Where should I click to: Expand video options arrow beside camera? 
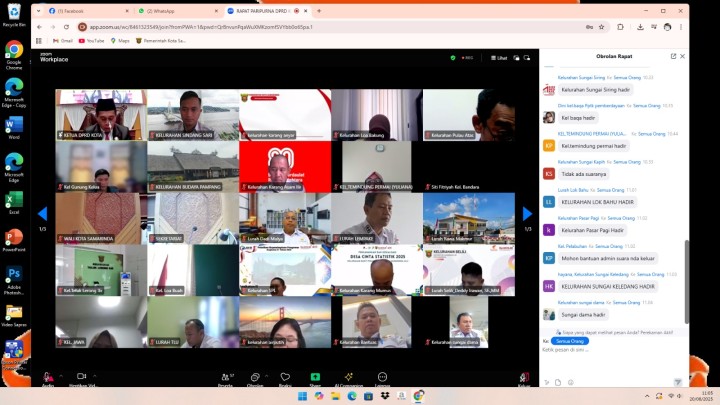[94, 376]
